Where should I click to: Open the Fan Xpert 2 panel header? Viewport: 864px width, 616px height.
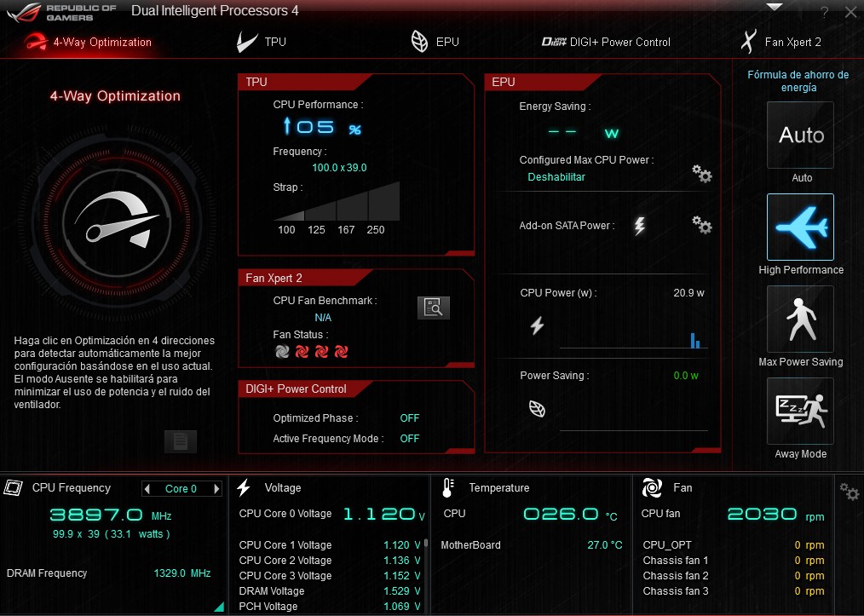coord(305,279)
